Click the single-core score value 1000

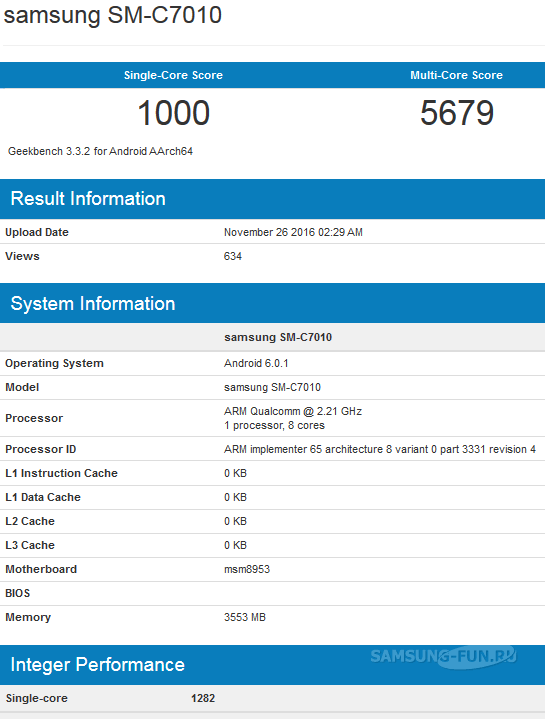point(174,113)
